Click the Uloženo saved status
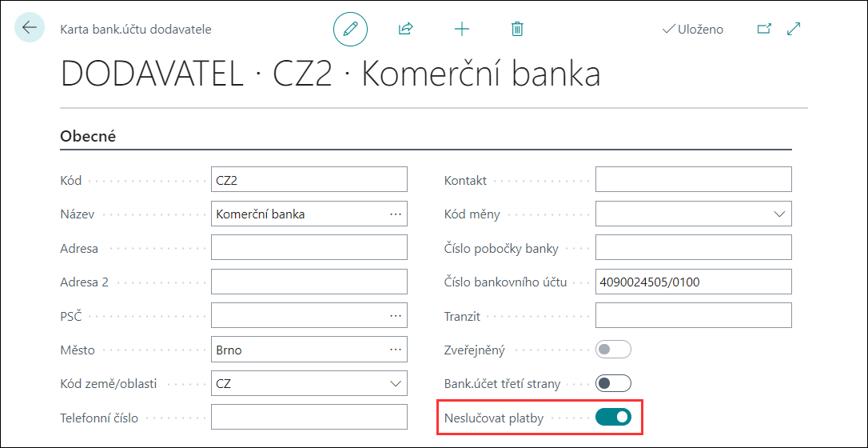The width and height of the screenshot is (868, 448). point(692,30)
